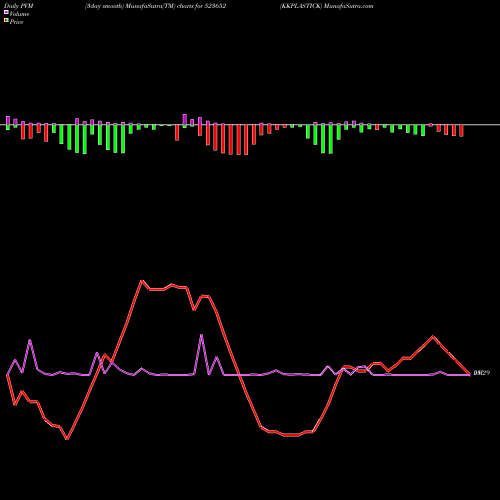500x500 pixels.
Task: Click the 'Daily PVM' chart title
Action: pyautogui.click(x=19, y=6)
